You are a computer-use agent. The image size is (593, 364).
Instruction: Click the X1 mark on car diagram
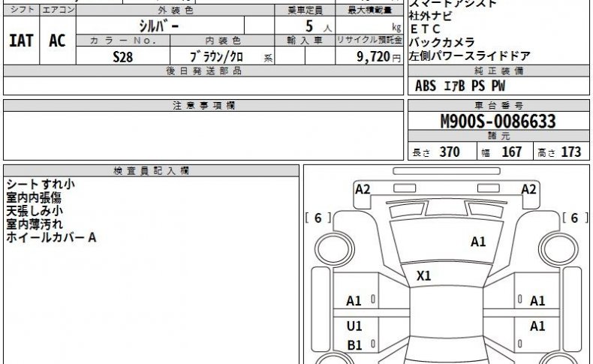pos(423,276)
